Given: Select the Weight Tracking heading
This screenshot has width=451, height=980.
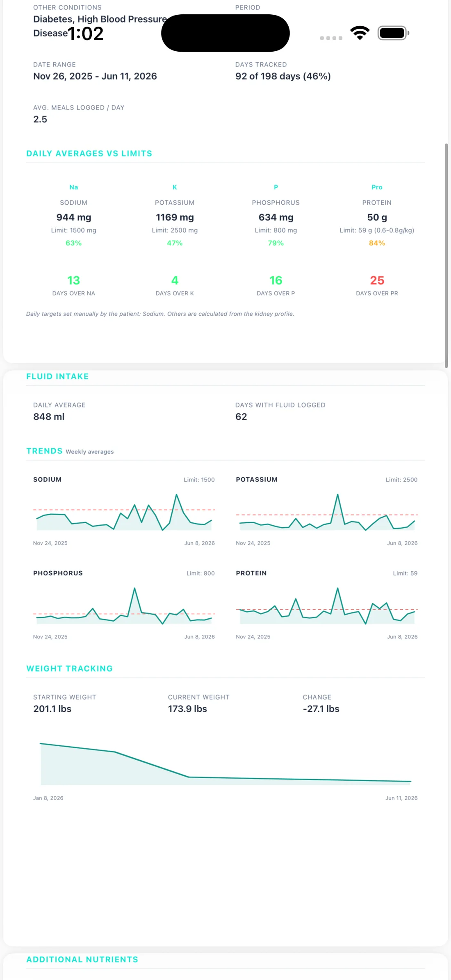Looking at the screenshot, I should [x=69, y=668].
